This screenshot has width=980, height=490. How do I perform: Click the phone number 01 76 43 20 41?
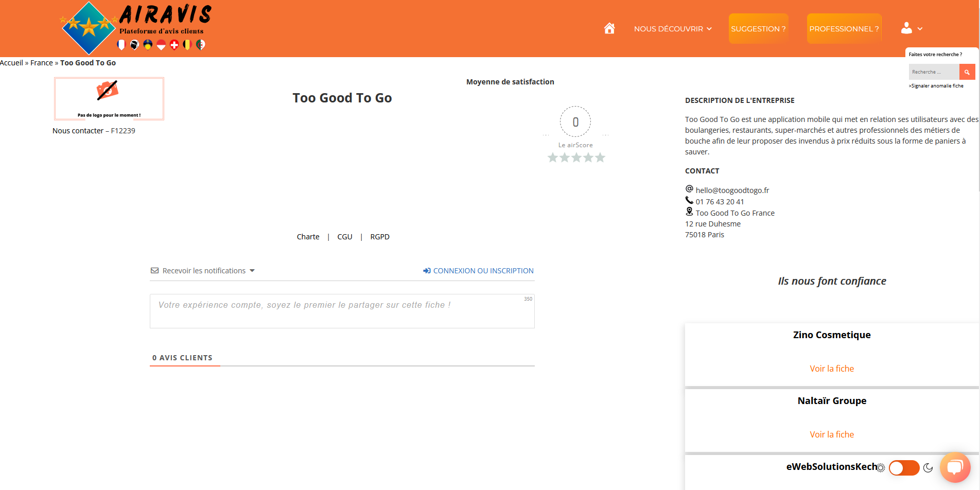720,202
